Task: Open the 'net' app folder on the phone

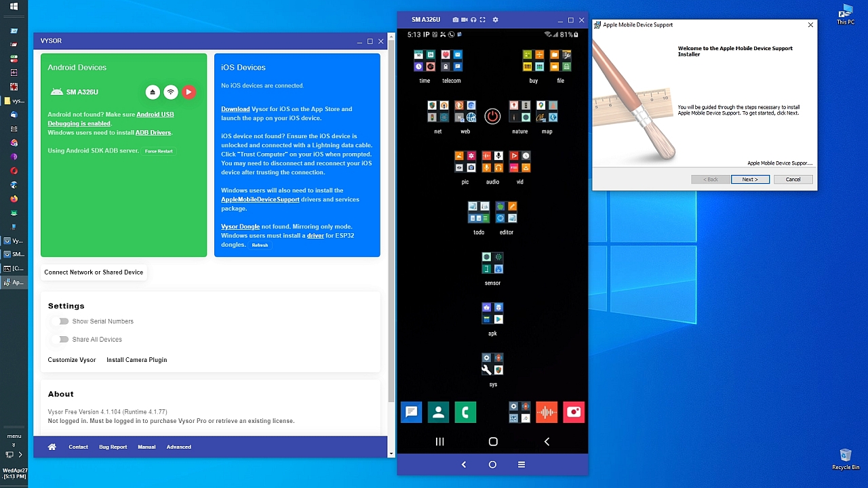Action: coord(438,117)
